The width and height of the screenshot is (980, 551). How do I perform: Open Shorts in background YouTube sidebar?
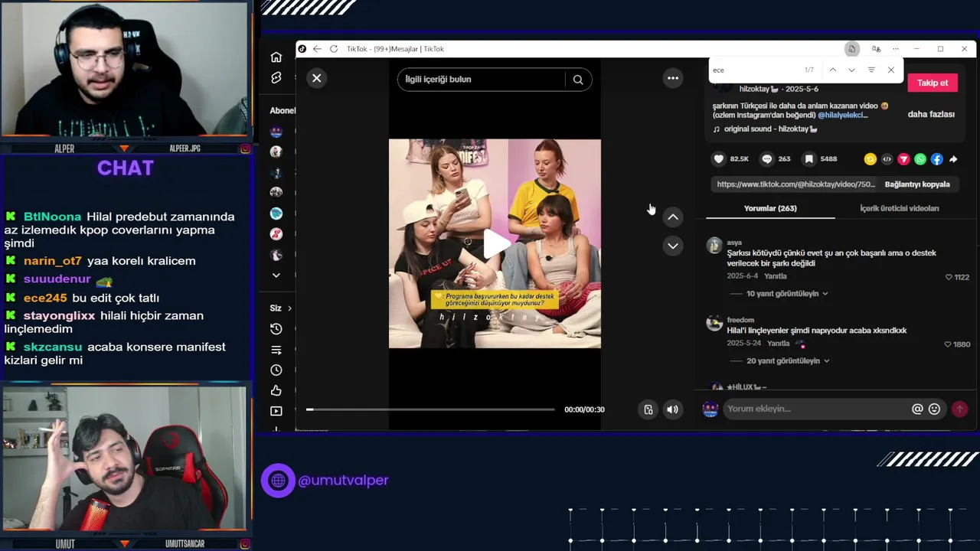276,78
